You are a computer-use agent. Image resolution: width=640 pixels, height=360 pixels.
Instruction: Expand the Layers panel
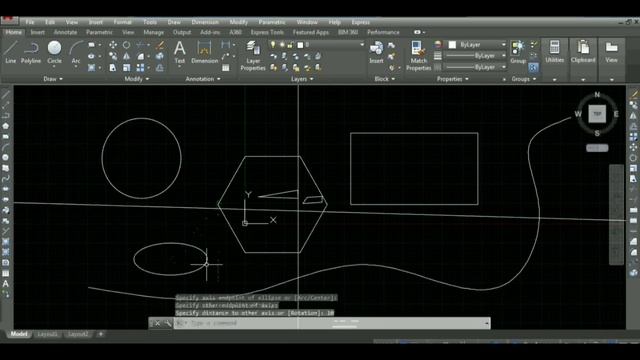click(x=302, y=79)
